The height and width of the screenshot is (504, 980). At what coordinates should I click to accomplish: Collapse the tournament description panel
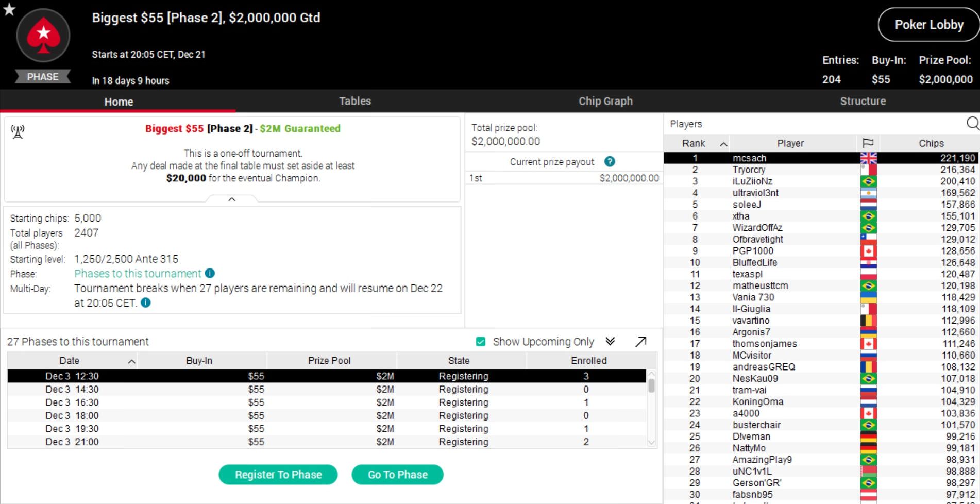point(232,199)
